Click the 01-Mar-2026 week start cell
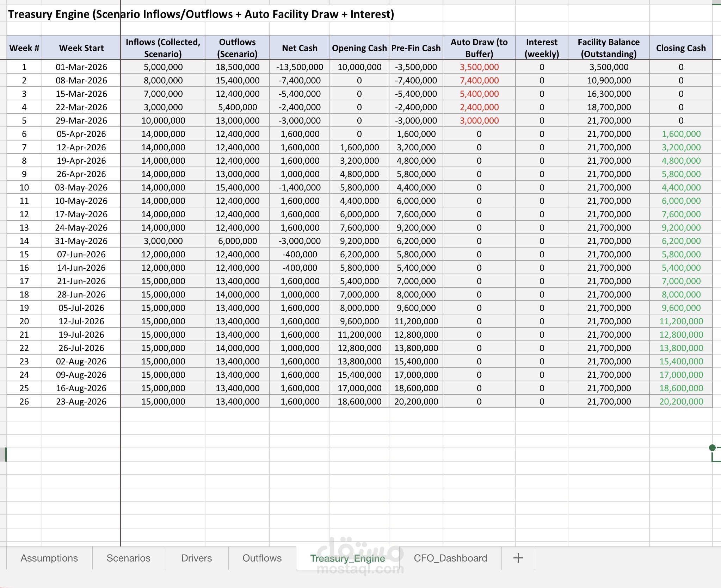Image resolution: width=721 pixels, height=588 pixels. [x=81, y=67]
